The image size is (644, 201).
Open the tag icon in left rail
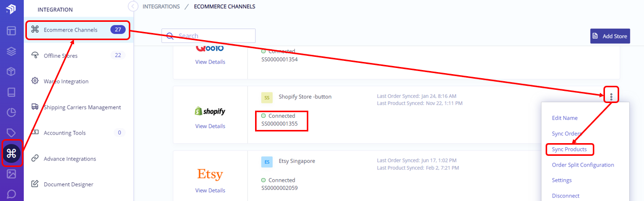pos(11,133)
